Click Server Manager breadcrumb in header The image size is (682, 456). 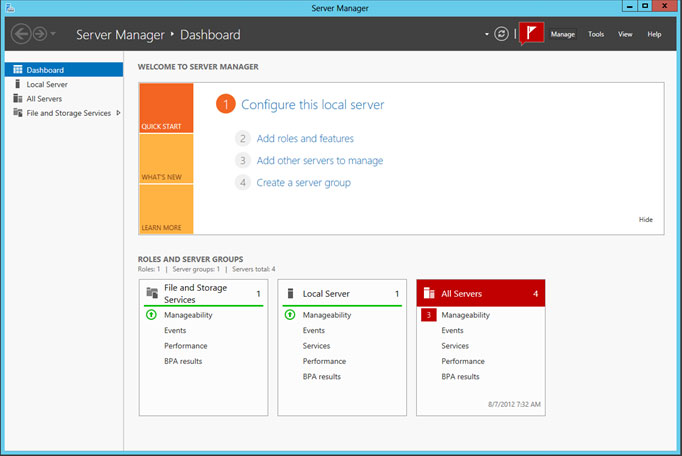(x=120, y=34)
